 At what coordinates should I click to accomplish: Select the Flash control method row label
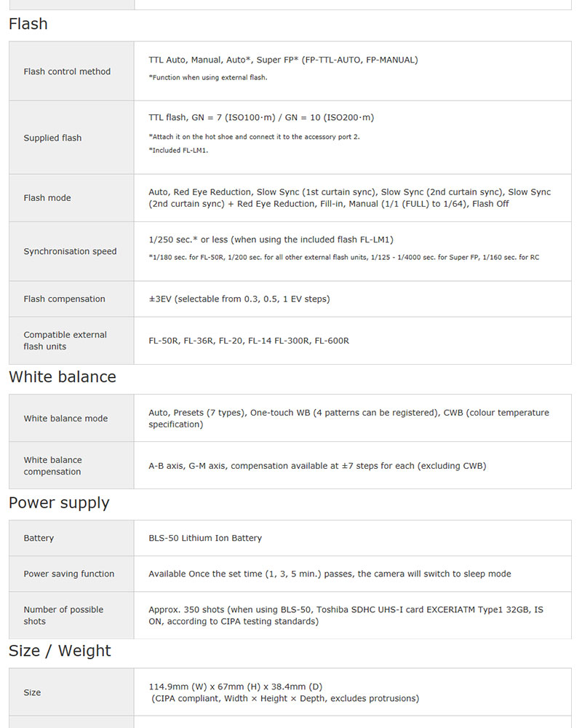point(67,71)
